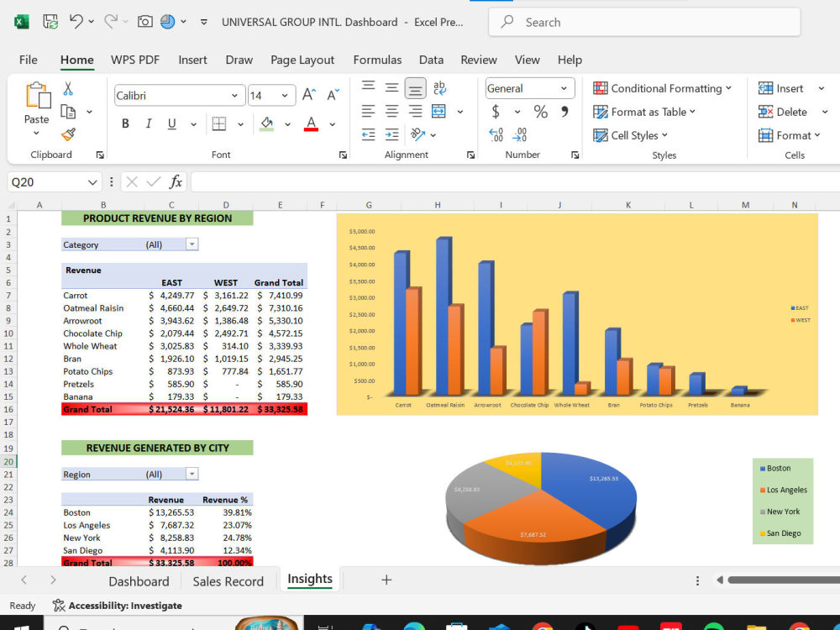Open the File menu
This screenshot has height=630, width=840.
[29, 60]
